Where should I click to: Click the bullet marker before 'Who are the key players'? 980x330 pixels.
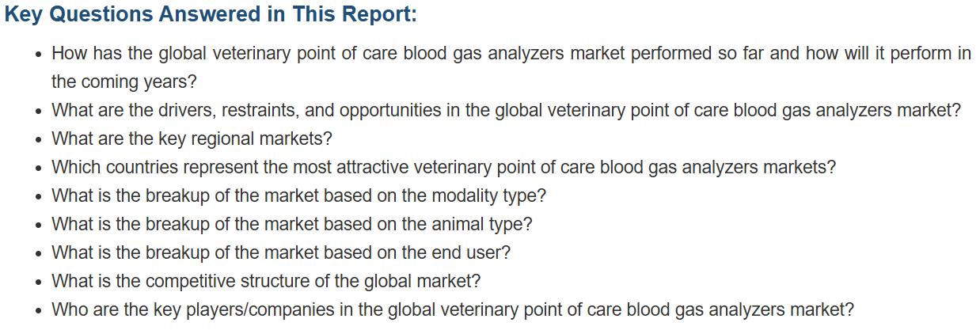(x=40, y=311)
